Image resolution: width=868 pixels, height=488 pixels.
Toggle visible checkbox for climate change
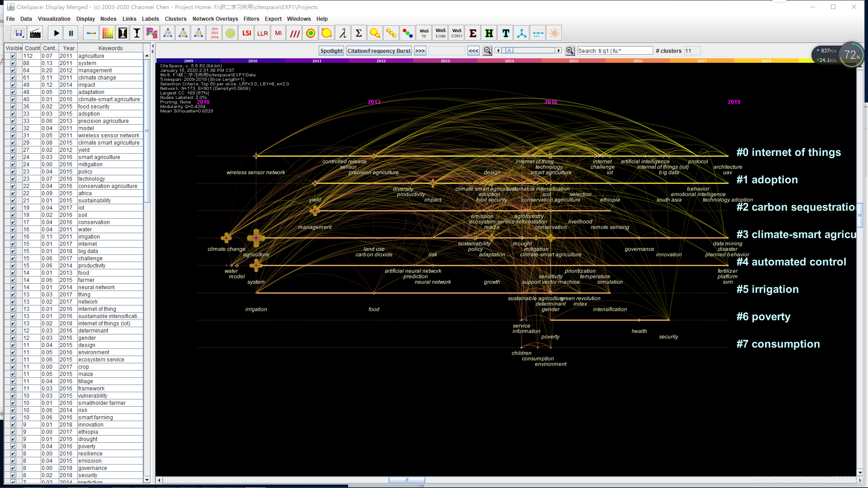pyautogui.click(x=13, y=78)
